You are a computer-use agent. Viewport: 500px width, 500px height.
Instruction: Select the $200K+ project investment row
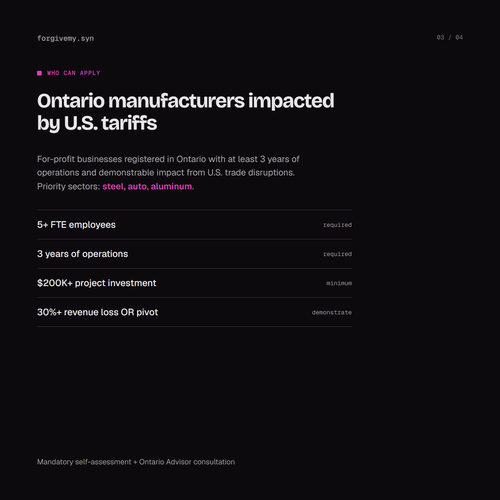click(194, 283)
